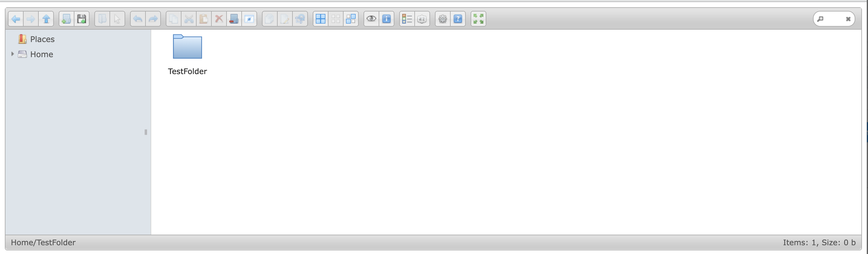Undo the last action
Screen dimensions: 868x254
(138, 19)
